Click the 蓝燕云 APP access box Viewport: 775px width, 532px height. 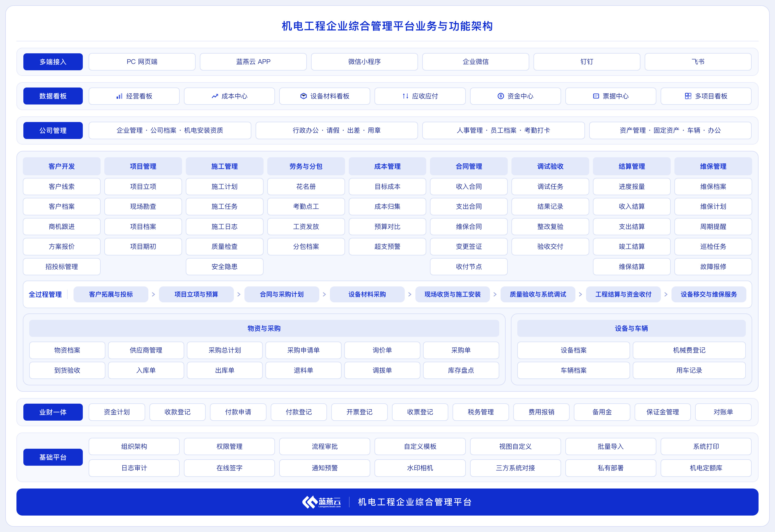tap(253, 62)
